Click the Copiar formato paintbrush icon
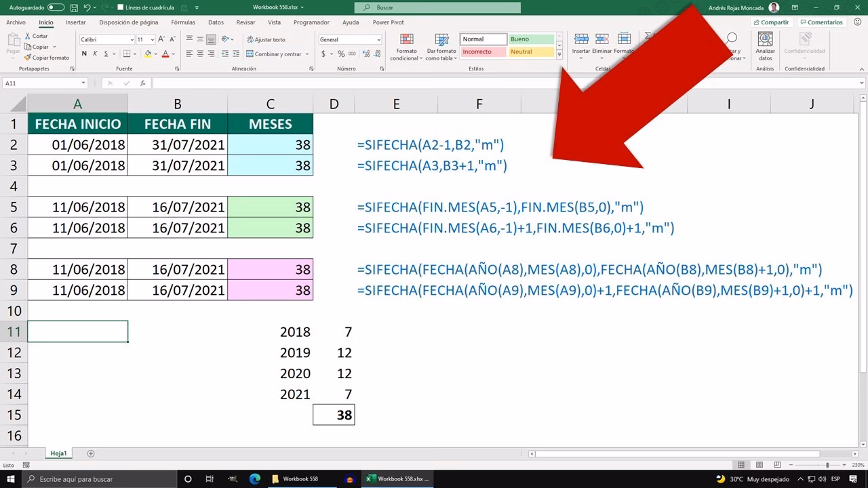 (28, 57)
